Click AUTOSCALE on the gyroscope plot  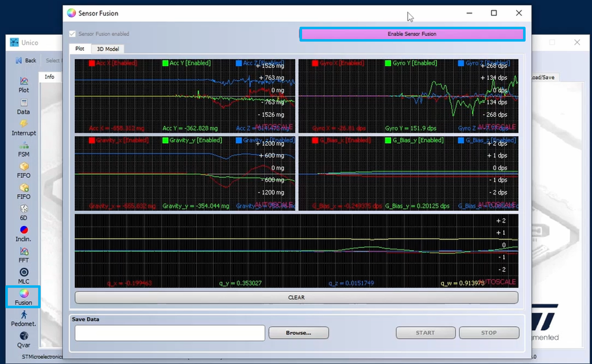click(x=497, y=127)
